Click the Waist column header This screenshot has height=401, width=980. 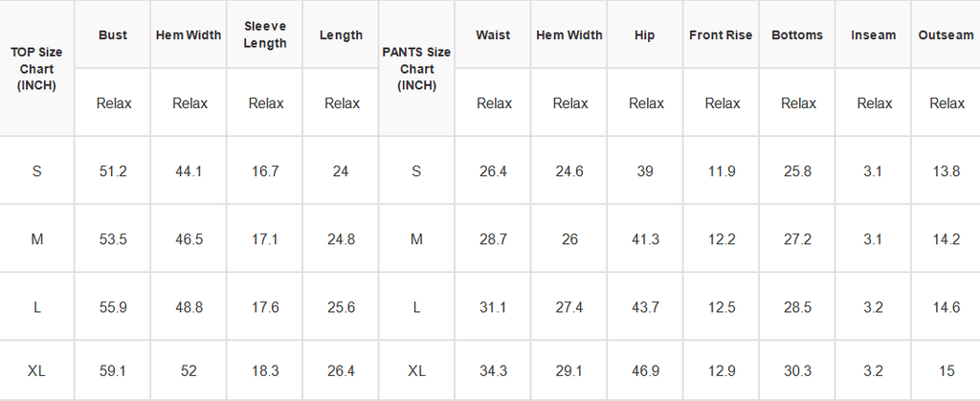point(493,34)
